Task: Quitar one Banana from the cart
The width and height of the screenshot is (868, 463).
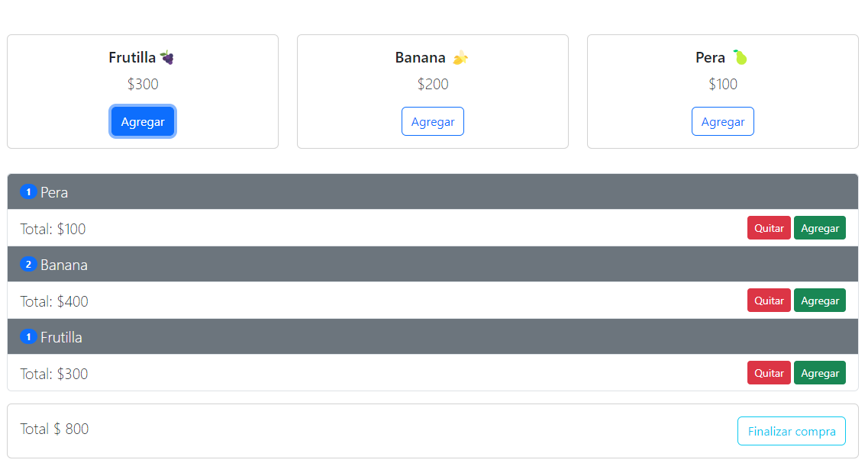Action: pyautogui.click(x=769, y=301)
